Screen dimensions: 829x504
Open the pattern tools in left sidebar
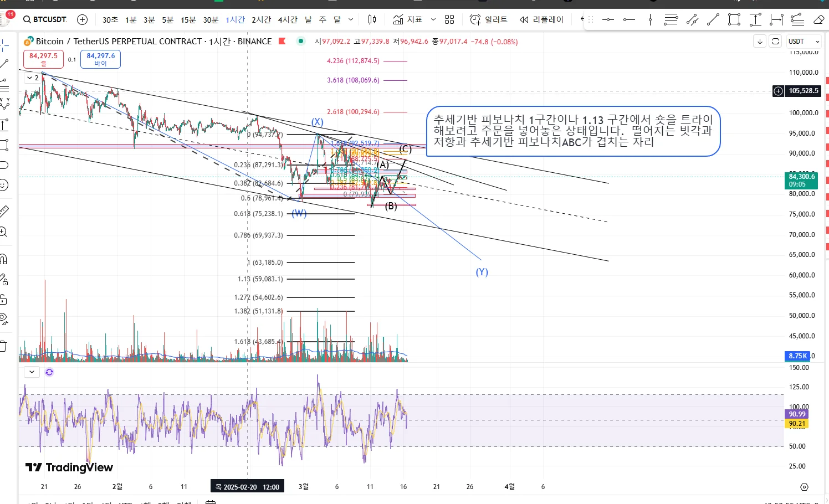point(4,103)
